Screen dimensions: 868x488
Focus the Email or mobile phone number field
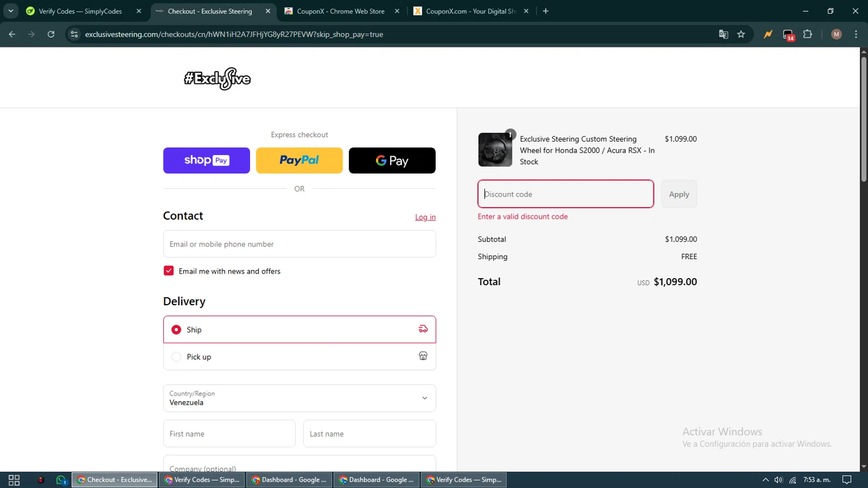click(299, 244)
